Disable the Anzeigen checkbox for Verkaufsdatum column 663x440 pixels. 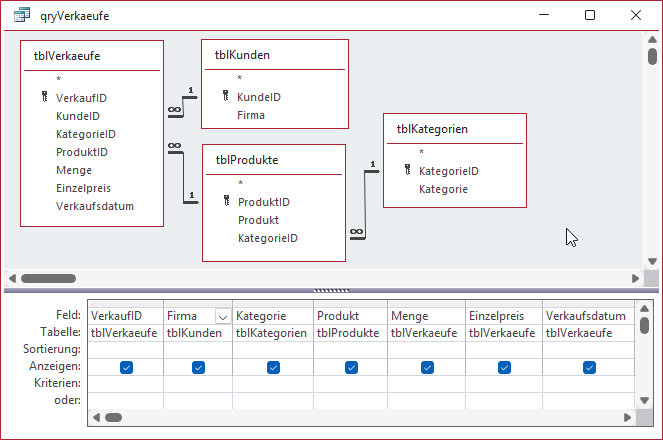coord(581,368)
